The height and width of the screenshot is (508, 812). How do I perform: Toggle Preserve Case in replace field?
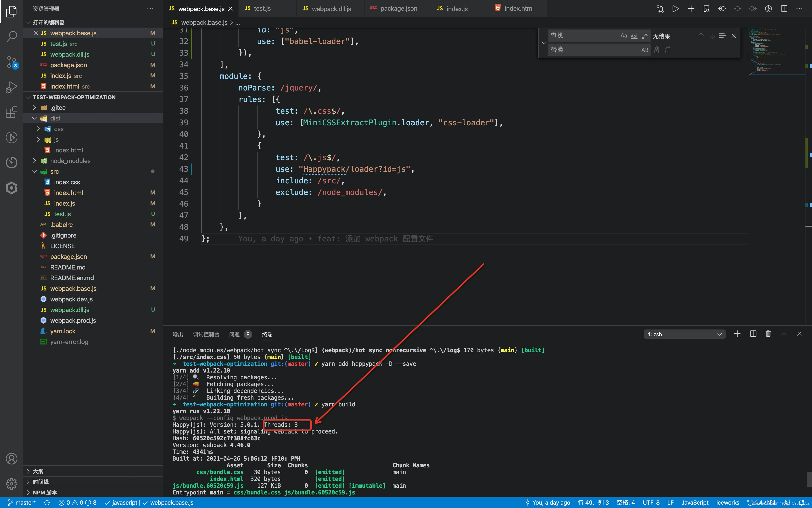point(644,50)
